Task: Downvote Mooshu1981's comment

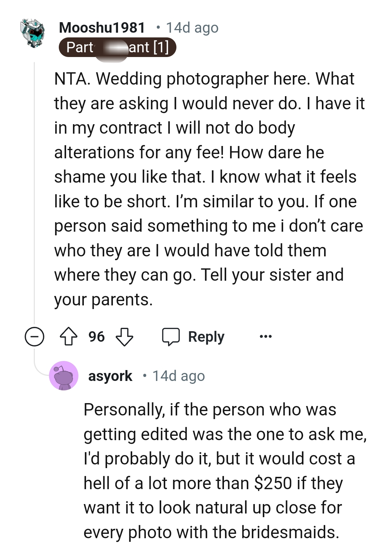Action: click(124, 337)
